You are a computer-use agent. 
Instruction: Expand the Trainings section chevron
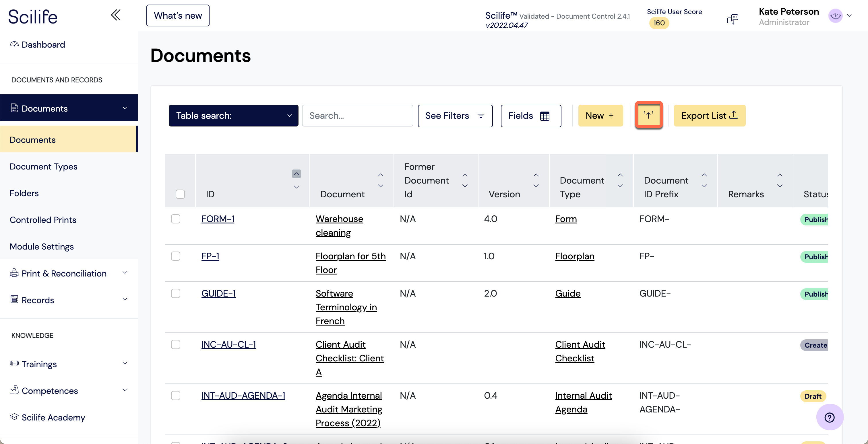(x=125, y=363)
